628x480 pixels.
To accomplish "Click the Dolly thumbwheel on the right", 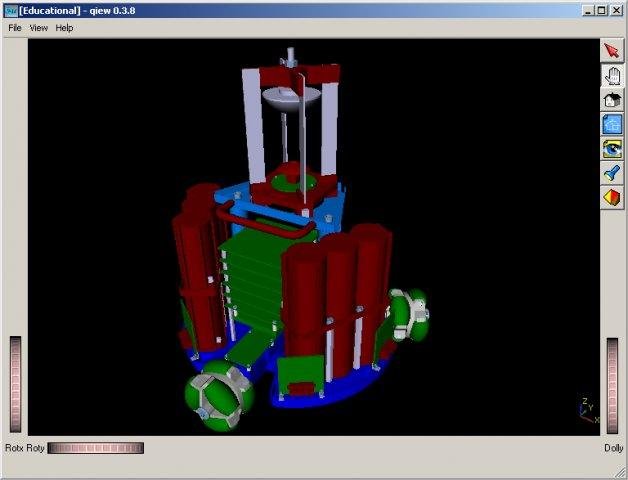I will click(612, 385).
